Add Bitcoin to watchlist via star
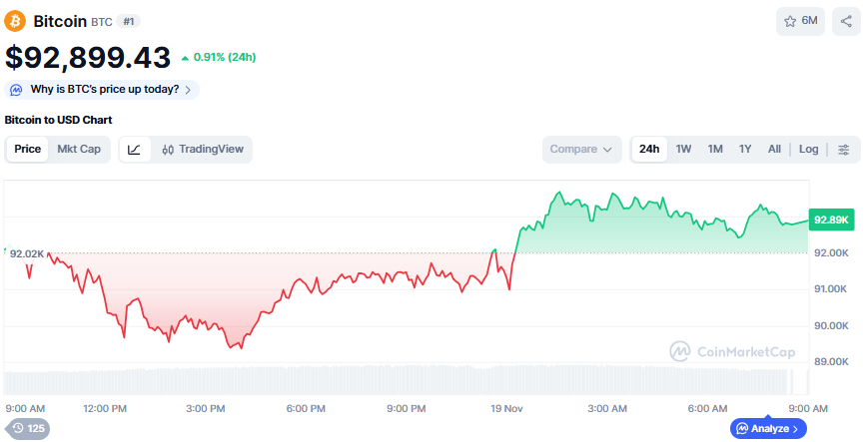Viewport: 868px width, 442px height. (x=800, y=21)
